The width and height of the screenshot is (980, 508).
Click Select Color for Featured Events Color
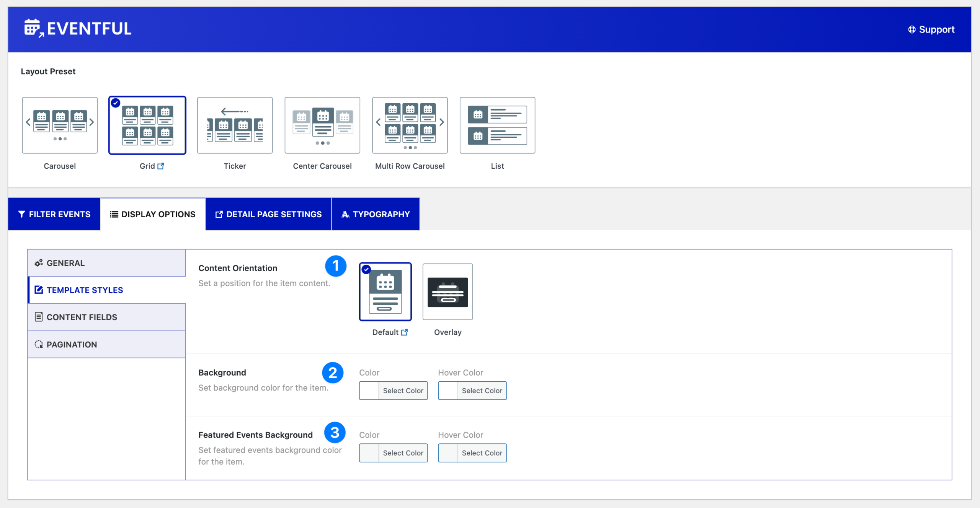pos(403,453)
